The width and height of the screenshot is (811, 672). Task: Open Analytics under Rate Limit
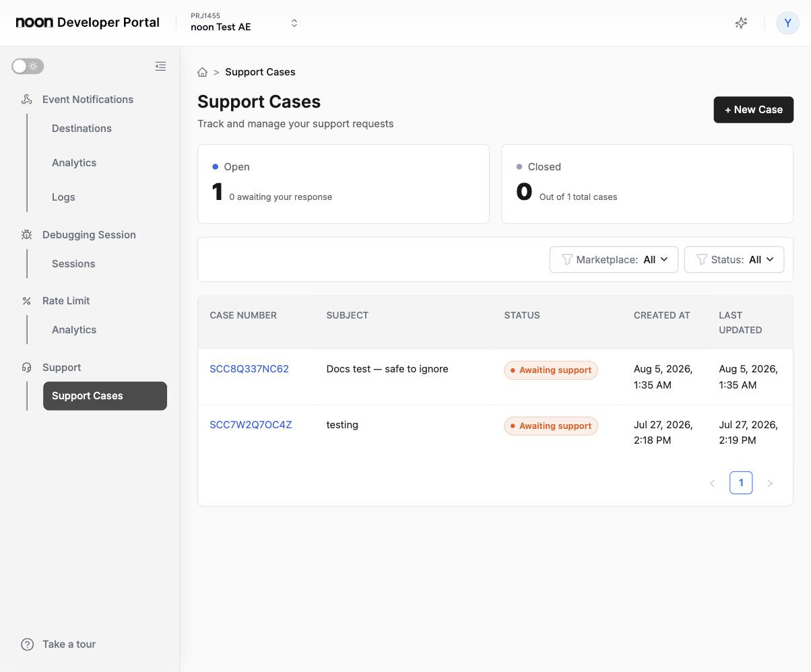[74, 330]
